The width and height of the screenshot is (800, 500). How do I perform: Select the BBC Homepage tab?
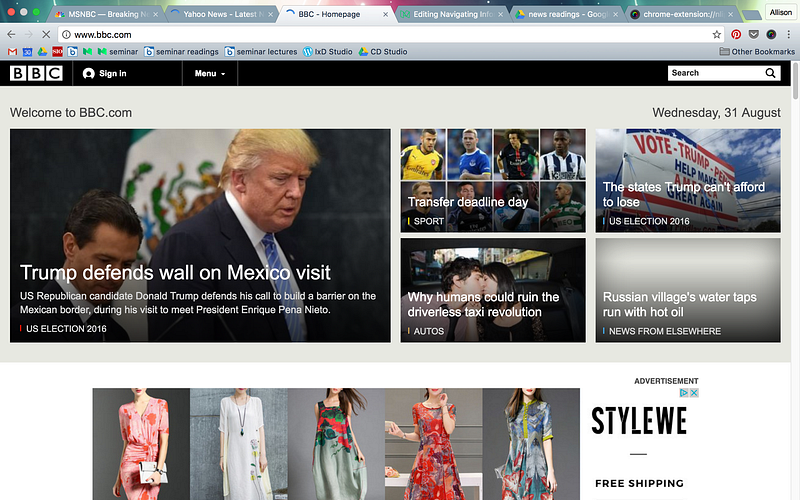pos(334,14)
